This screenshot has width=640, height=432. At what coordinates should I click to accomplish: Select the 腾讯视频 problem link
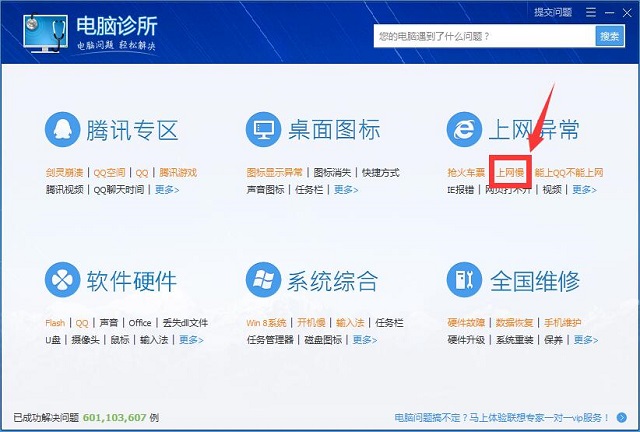pyautogui.click(x=64, y=189)
